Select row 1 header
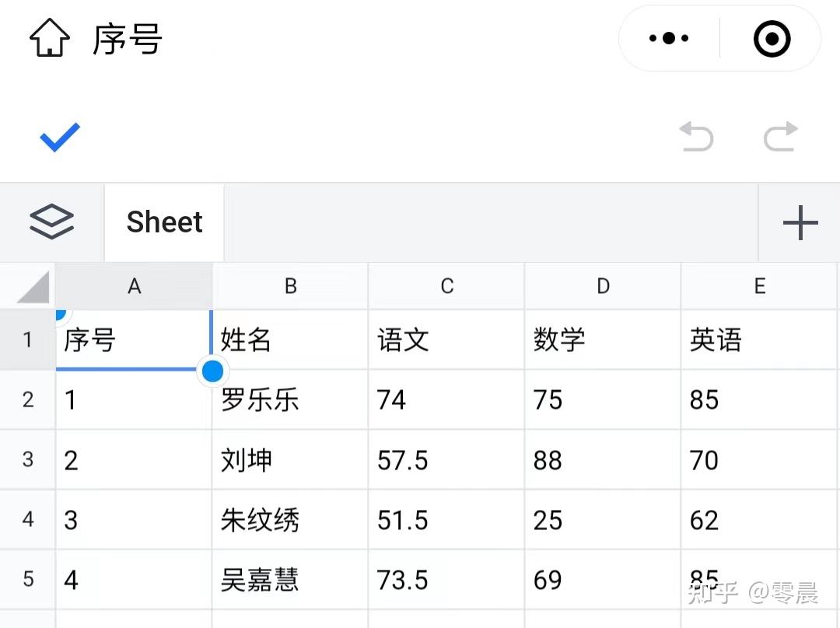The height and width of the screenshot is (628, 840). point(27,340)
